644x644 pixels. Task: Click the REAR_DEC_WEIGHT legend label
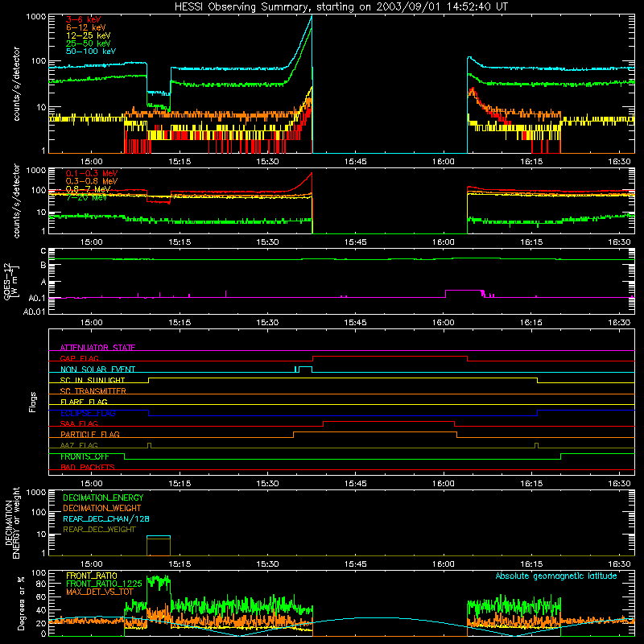(x=99, y=530)
